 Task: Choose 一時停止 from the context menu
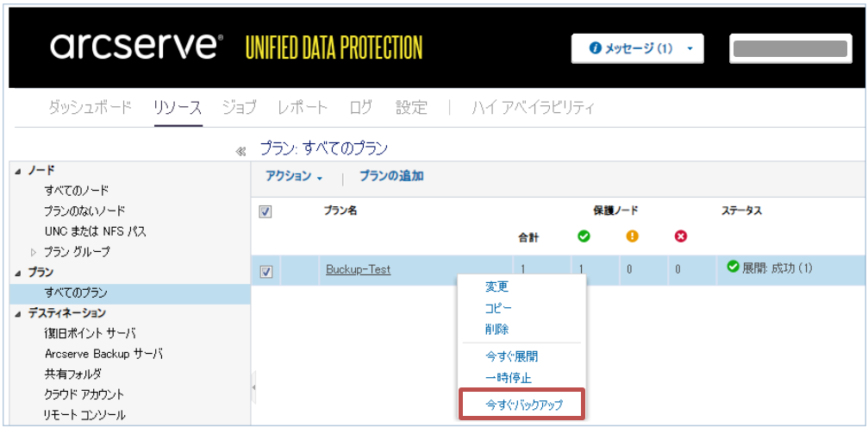(x=509, y=378)
